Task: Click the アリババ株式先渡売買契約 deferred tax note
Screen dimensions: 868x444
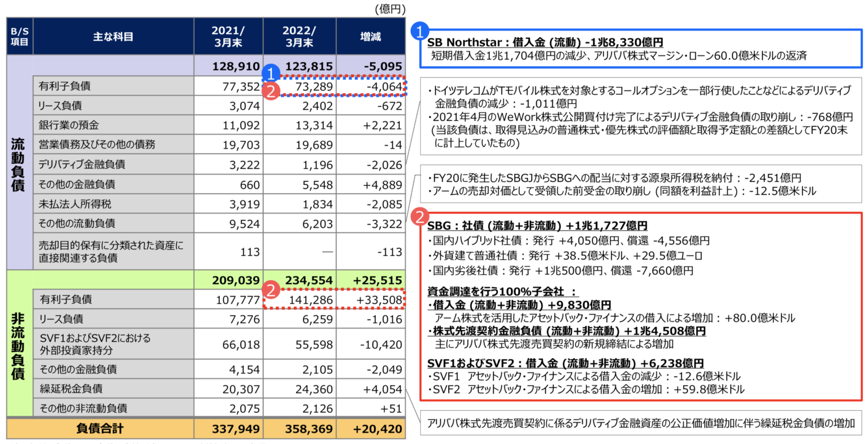Action: (x=641, y=423)
